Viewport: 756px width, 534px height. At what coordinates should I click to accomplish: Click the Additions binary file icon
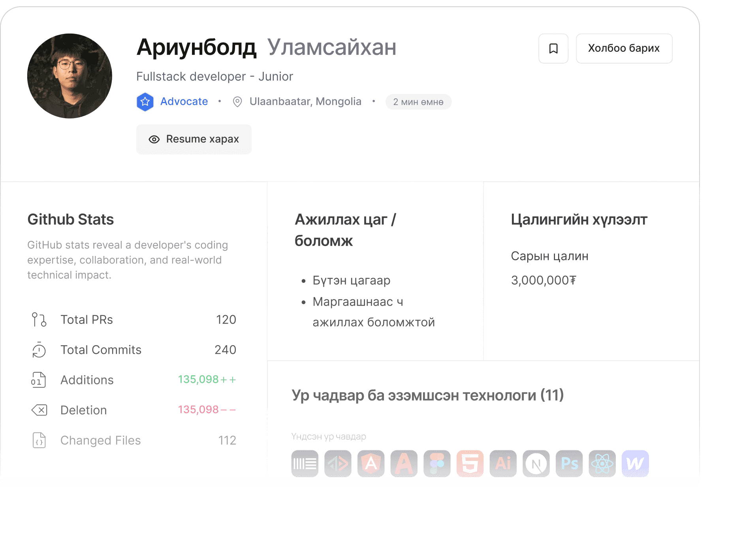39,380
